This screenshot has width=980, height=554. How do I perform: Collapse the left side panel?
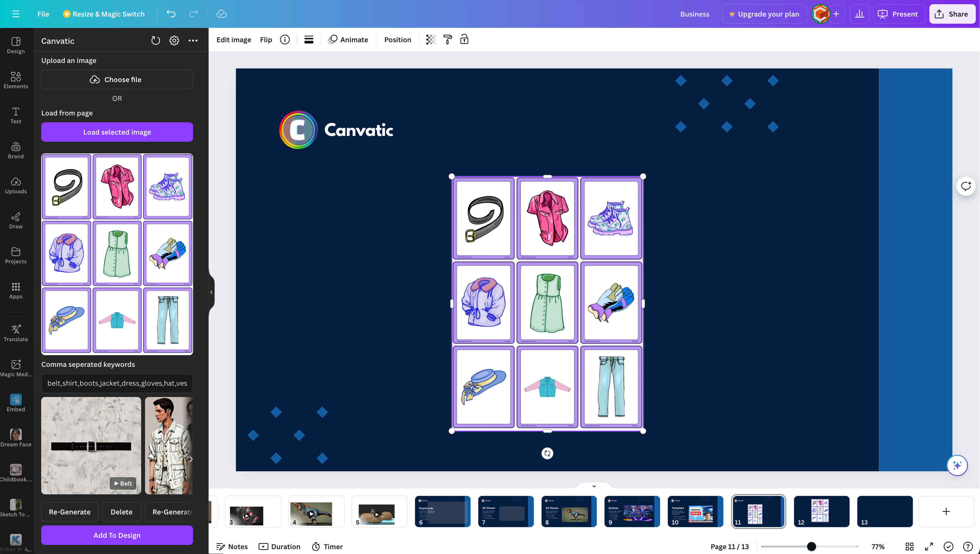pyautogui.click(x=211, y=292)
